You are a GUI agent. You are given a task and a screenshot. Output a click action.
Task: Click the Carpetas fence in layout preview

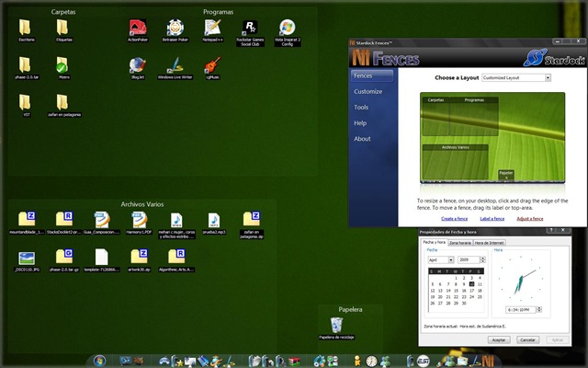point(435,117)
